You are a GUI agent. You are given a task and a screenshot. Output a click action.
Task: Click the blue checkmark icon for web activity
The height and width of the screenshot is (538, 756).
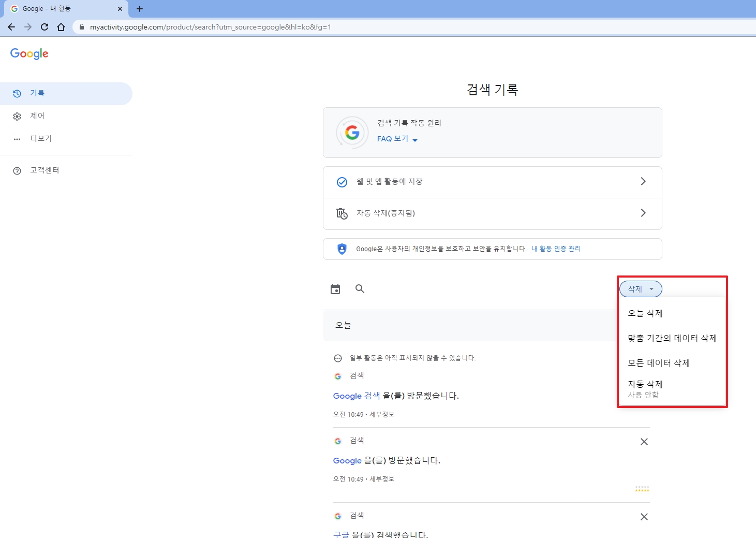click(342, 182)
